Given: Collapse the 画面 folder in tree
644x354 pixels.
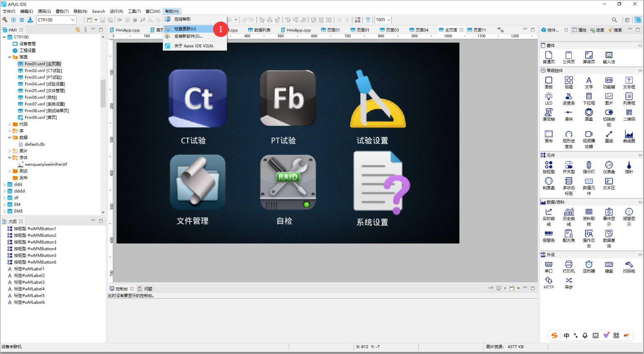Looking at the screenshot, I should point(10,57).
